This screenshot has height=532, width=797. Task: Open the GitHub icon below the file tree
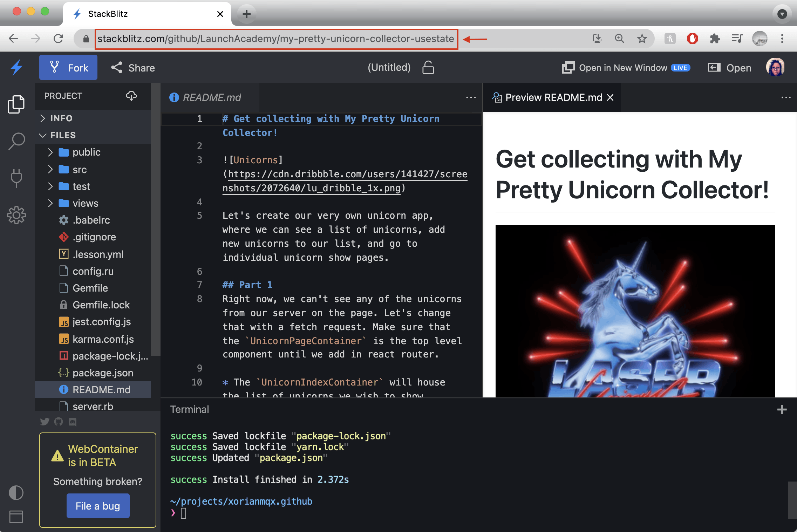[x=59, y=422]
